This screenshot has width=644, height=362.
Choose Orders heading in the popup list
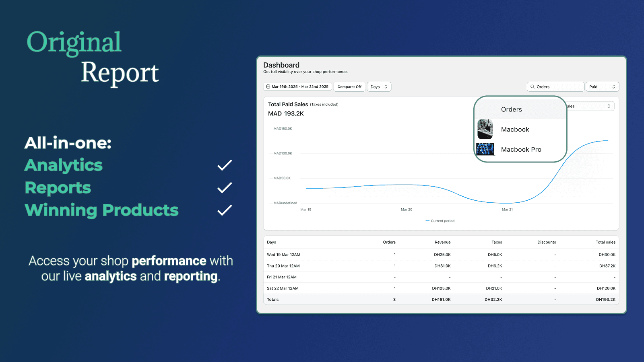(x=511, y=109)
